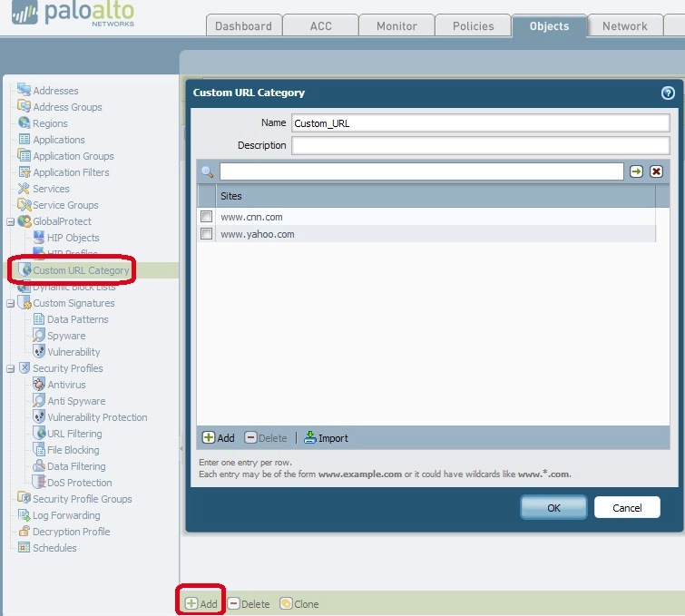This screenshot has height=616, width=685.
Task: Apply the sites filter green arrow
Action: point(637,171)
